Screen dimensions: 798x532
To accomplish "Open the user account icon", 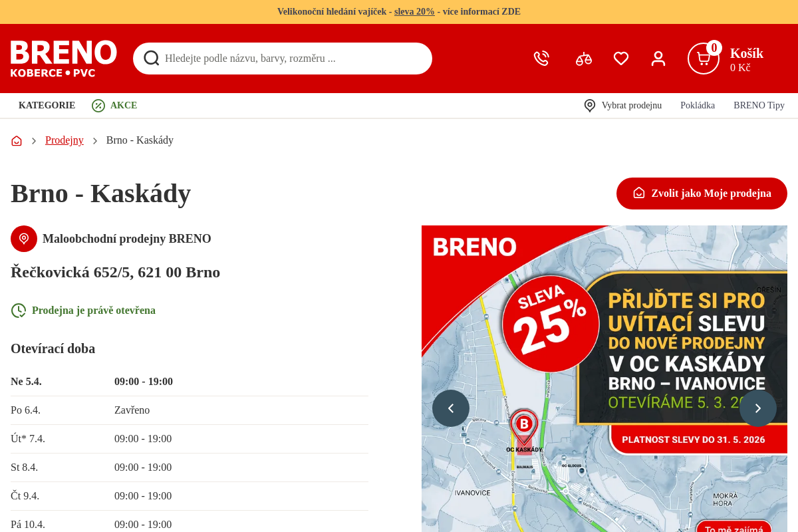I will [658, 59].
